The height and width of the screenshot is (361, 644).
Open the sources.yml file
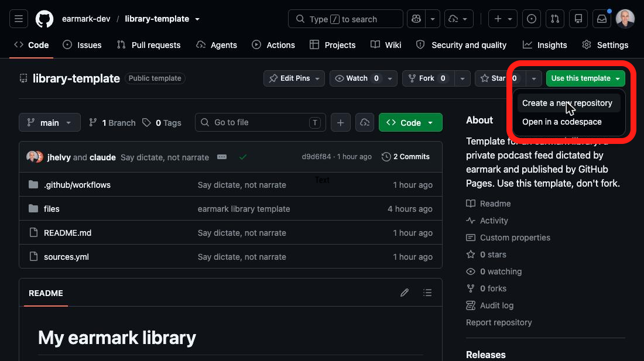[x=67, y=257]
